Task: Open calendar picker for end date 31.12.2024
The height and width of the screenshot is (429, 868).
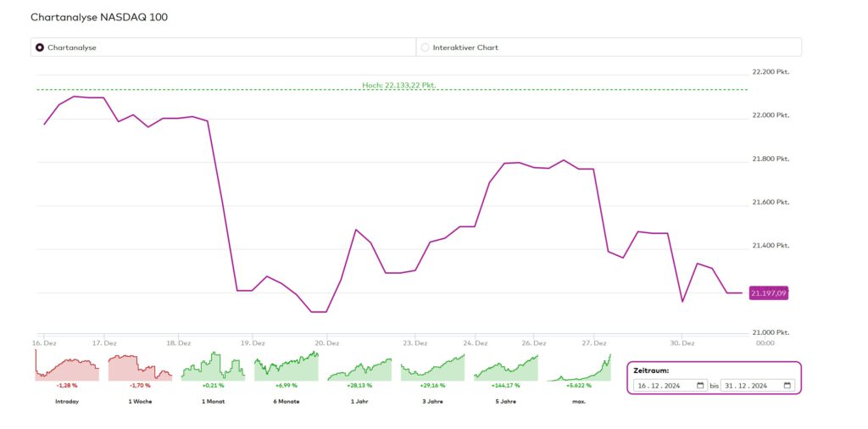Action: 787,386
